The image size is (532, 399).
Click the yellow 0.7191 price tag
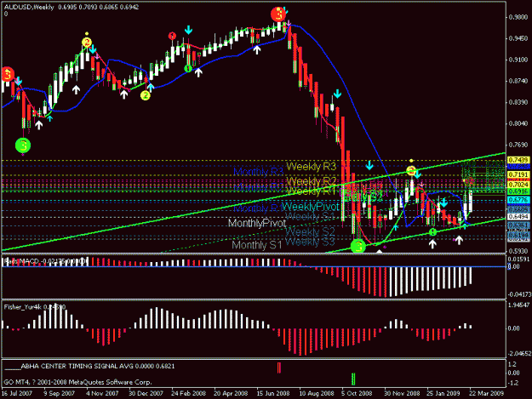(518, 174)
